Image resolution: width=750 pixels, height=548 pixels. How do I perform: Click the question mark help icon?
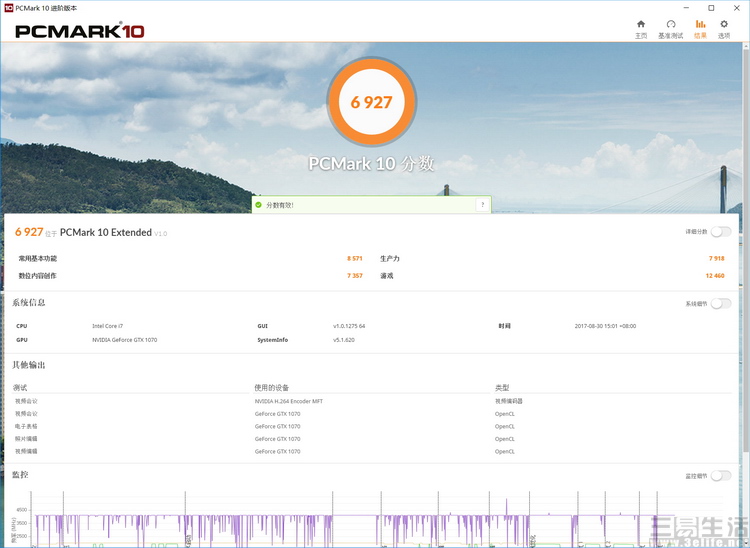(x=483, y=205)
